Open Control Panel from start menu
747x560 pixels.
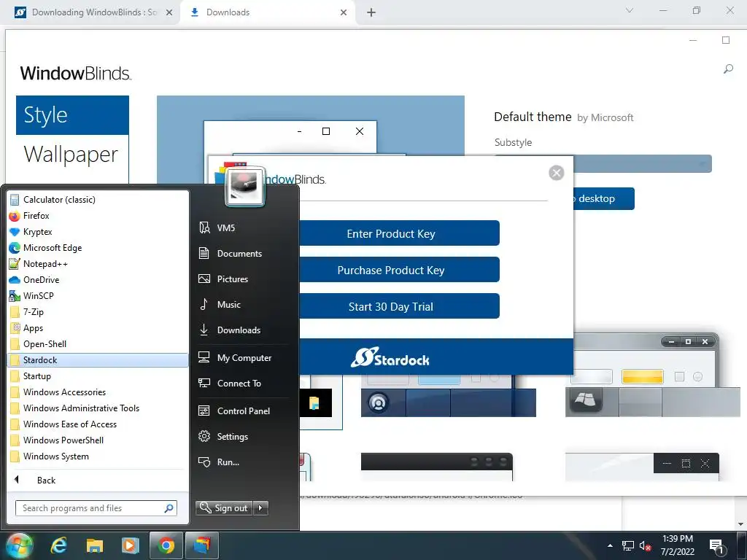[x=244, y=411]
